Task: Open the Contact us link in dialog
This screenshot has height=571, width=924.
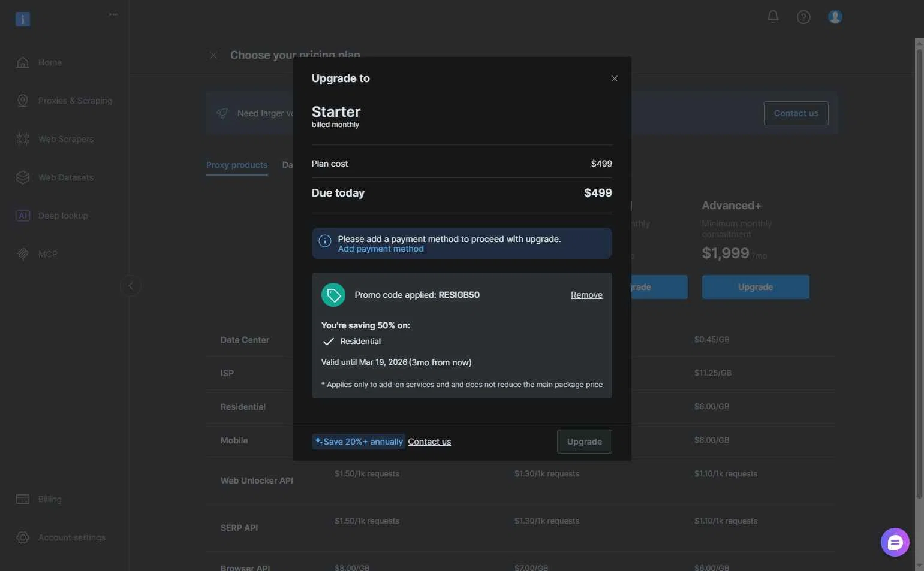Action: coord(429,442)
